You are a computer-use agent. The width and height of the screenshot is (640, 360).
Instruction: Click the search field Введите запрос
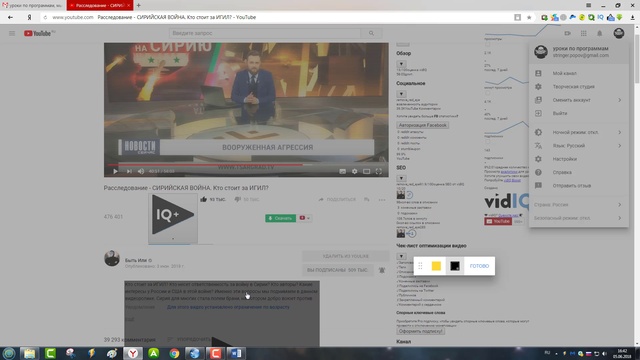[265, 33]
